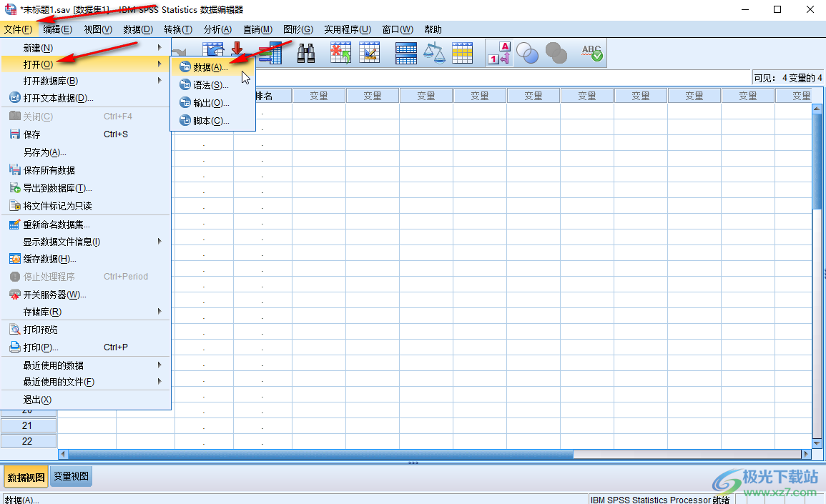
Task: Open the 窗口(W) menu
Action: (x=398, y=29)
